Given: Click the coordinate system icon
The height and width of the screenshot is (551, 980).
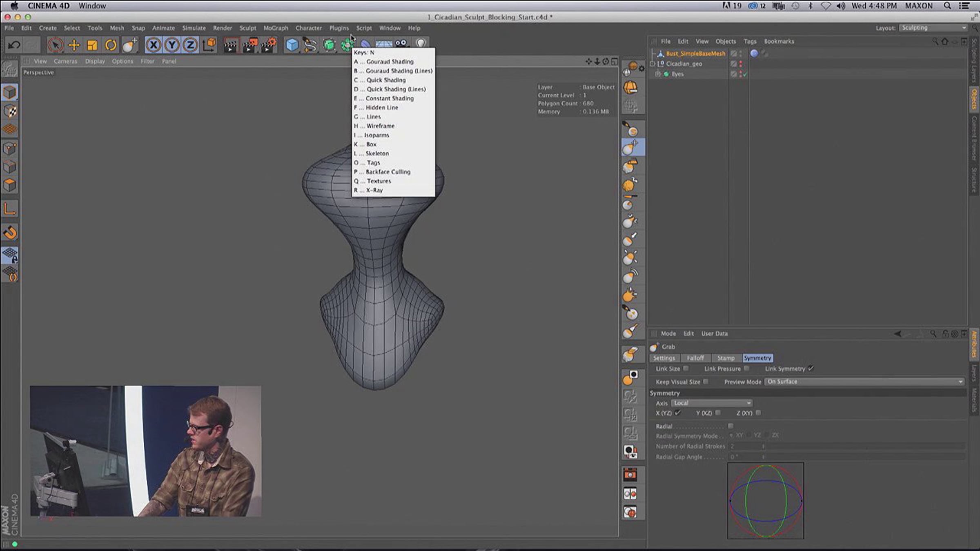Looking at the screenshot, I should pos(209,45).
